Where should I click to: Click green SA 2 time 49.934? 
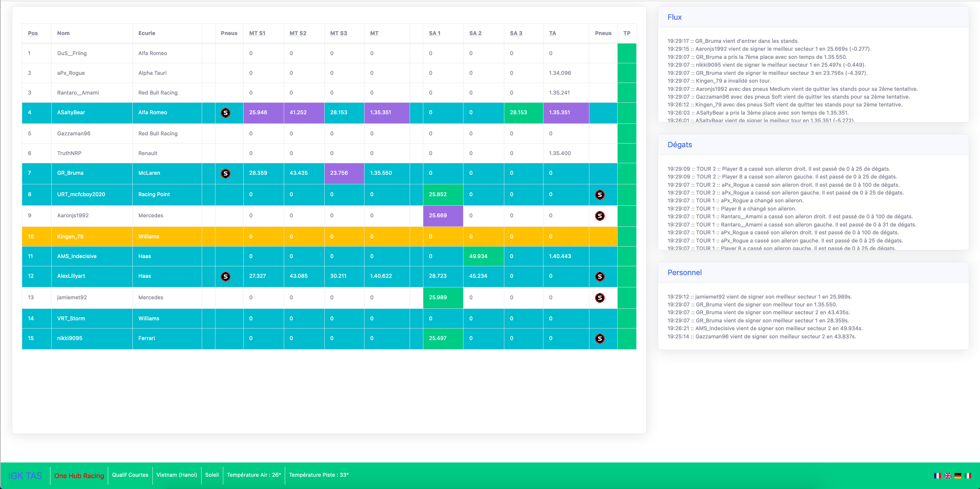pyautogui.click(x=484, y=256)
